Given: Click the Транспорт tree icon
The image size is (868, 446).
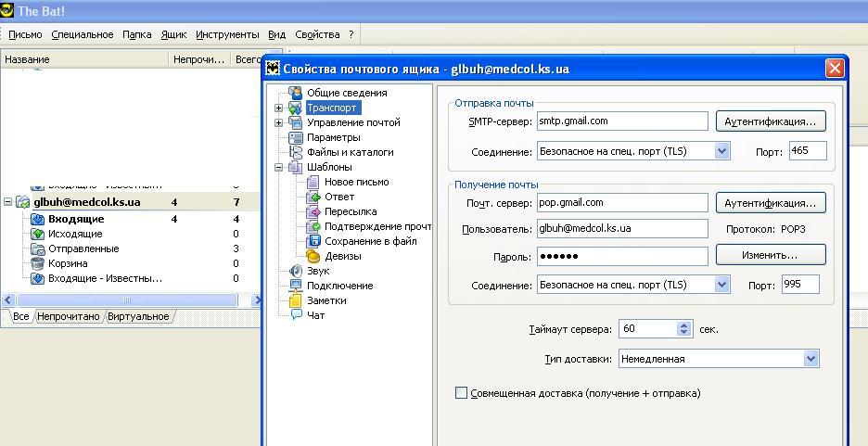Looking at the screenshot, I should pos(296,108).
